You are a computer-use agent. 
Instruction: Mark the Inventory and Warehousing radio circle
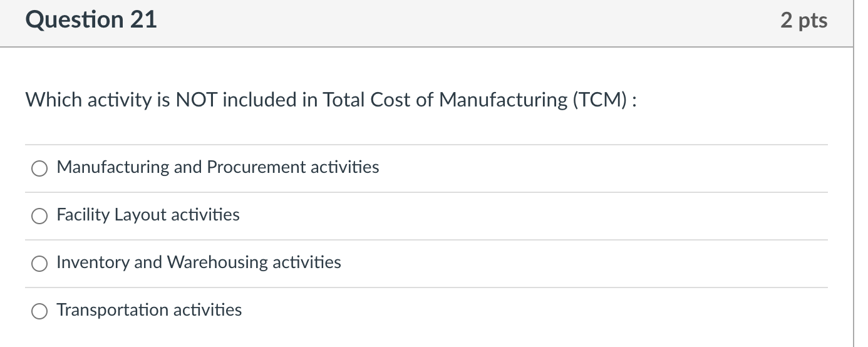click(x=39, y=264)
